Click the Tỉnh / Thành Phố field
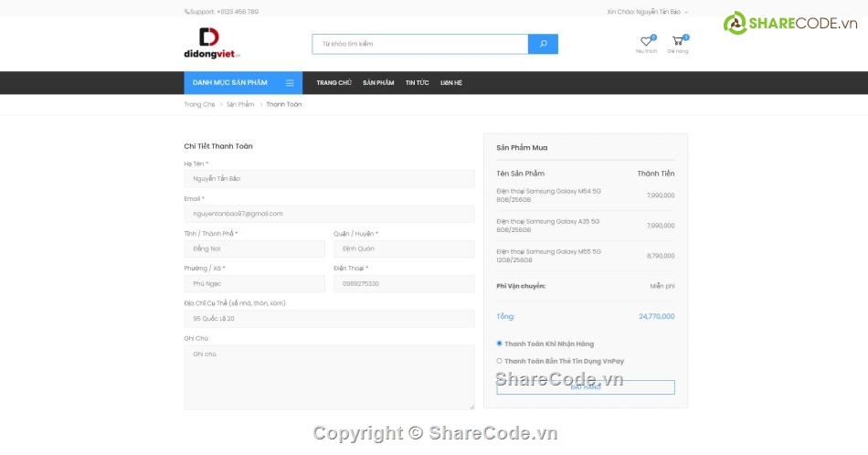Screen dimensions: 868x455 point(255,249)
